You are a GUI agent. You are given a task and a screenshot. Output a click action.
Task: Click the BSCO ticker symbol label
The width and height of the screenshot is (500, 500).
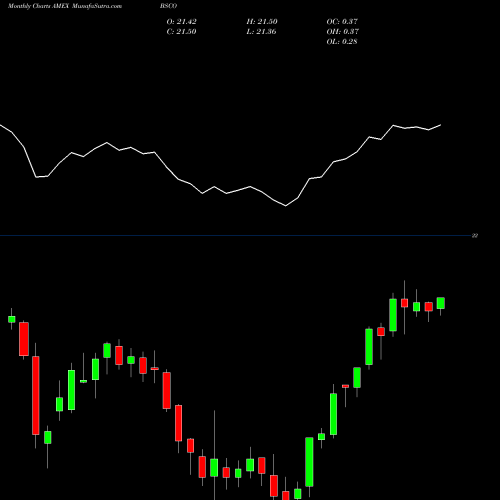click(x=168, y=6)
